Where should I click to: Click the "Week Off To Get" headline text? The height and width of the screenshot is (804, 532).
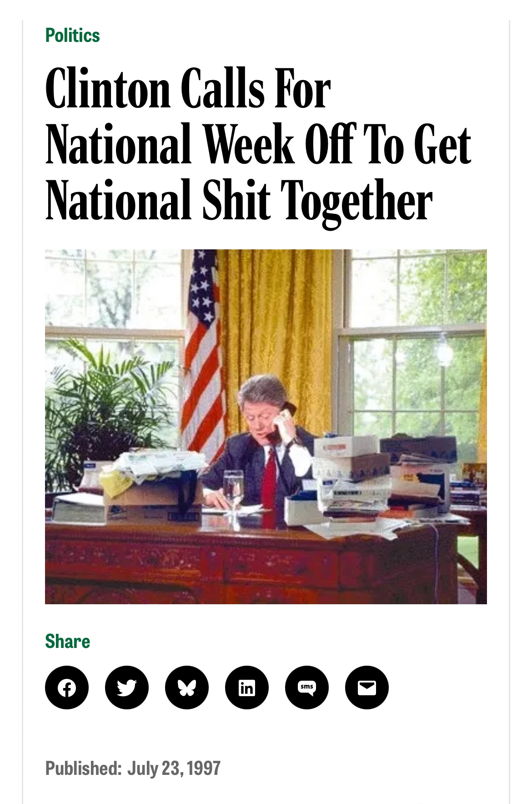pos(336,145)
